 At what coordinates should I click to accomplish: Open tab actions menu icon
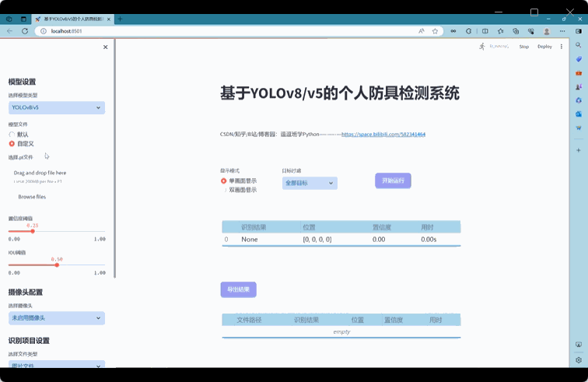23,19
